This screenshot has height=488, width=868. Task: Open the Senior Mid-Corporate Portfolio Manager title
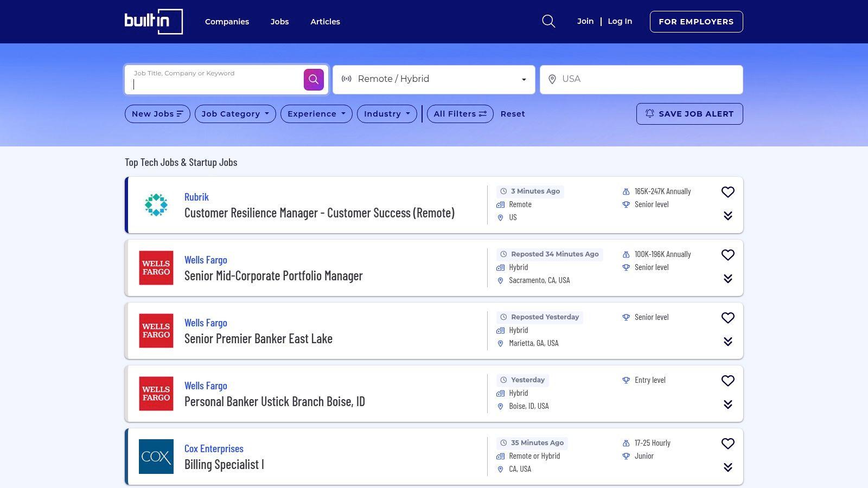tap(273, 276)
